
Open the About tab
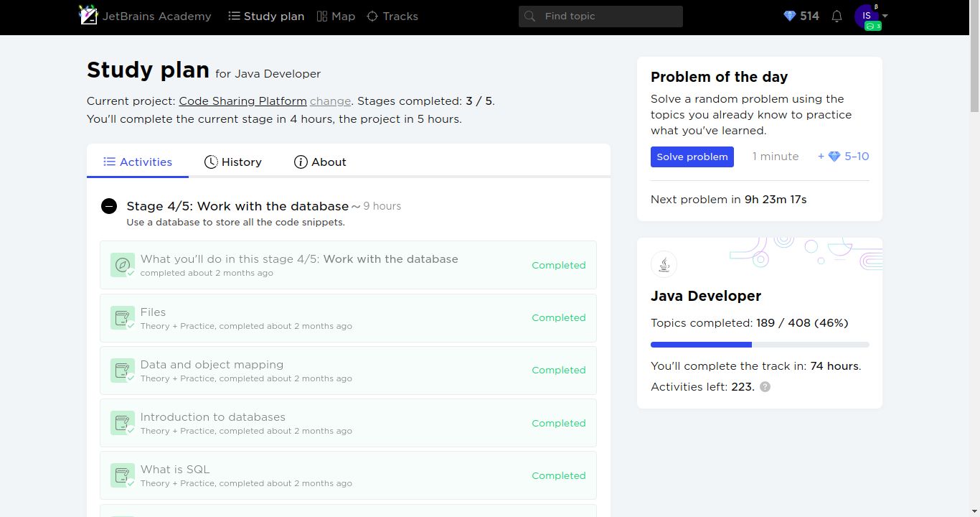point(320,162)
